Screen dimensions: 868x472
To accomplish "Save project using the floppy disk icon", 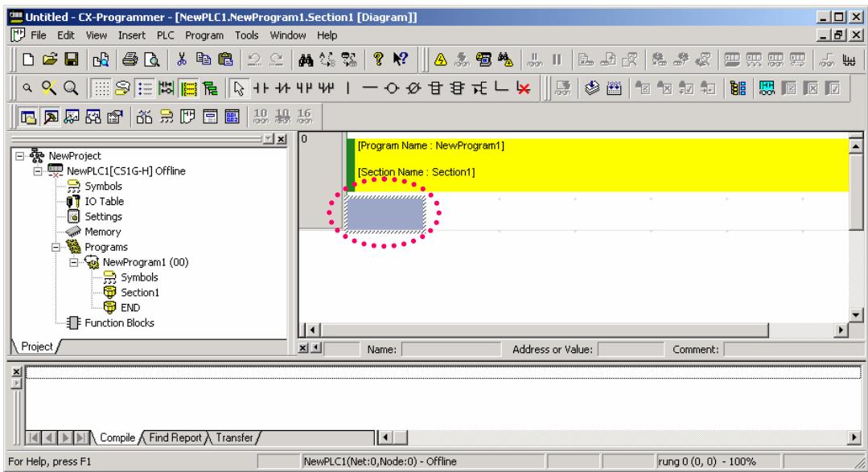I will tap(72, 60).
